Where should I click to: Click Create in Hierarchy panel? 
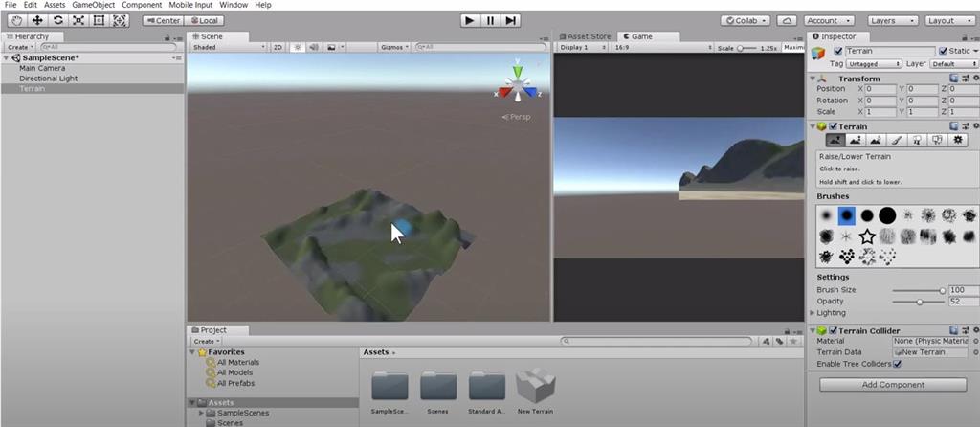pos(19,48)
